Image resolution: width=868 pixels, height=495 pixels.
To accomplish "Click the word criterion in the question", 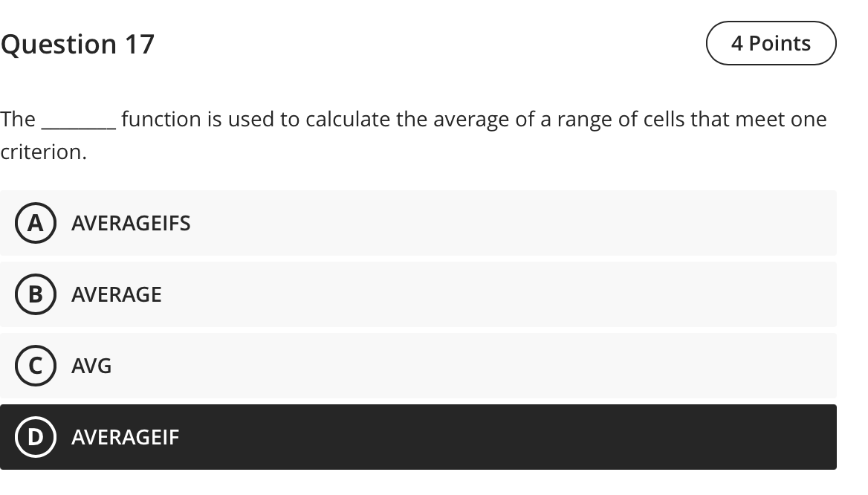I will (x=43, y=151).
